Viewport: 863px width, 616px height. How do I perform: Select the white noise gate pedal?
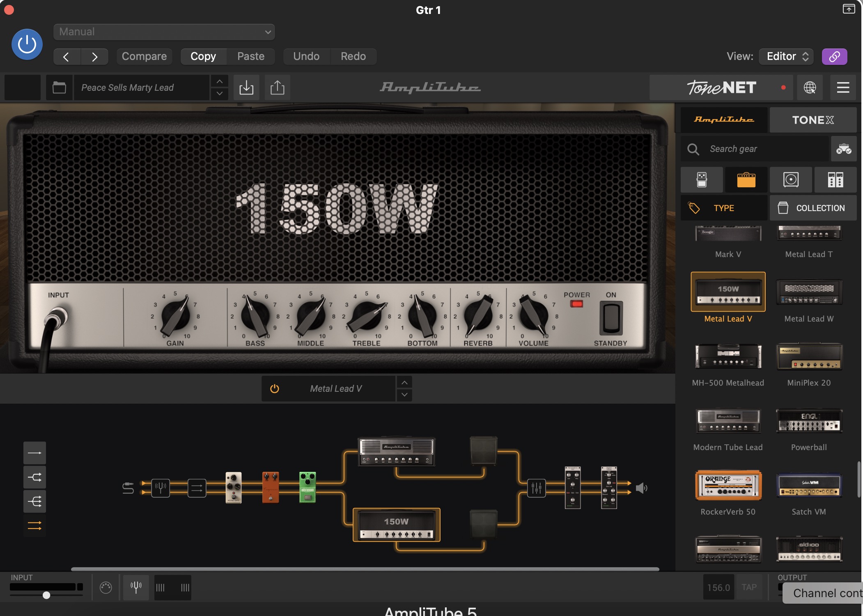234,487
